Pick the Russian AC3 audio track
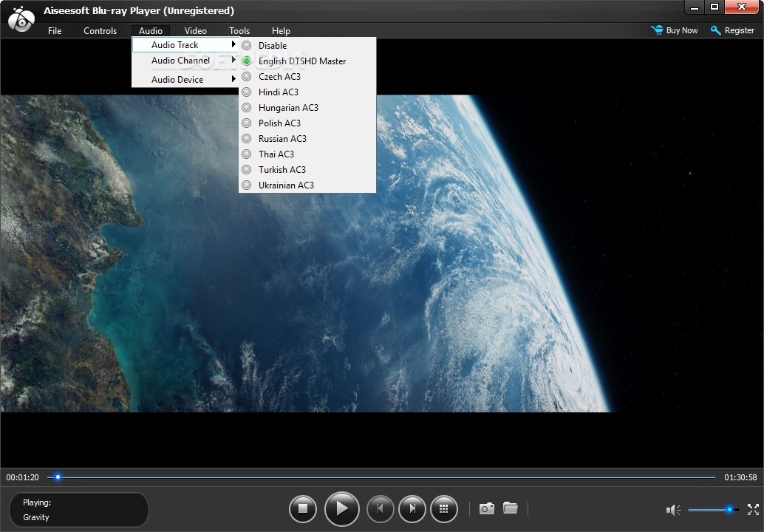764x532 pixels. (307, 139)
